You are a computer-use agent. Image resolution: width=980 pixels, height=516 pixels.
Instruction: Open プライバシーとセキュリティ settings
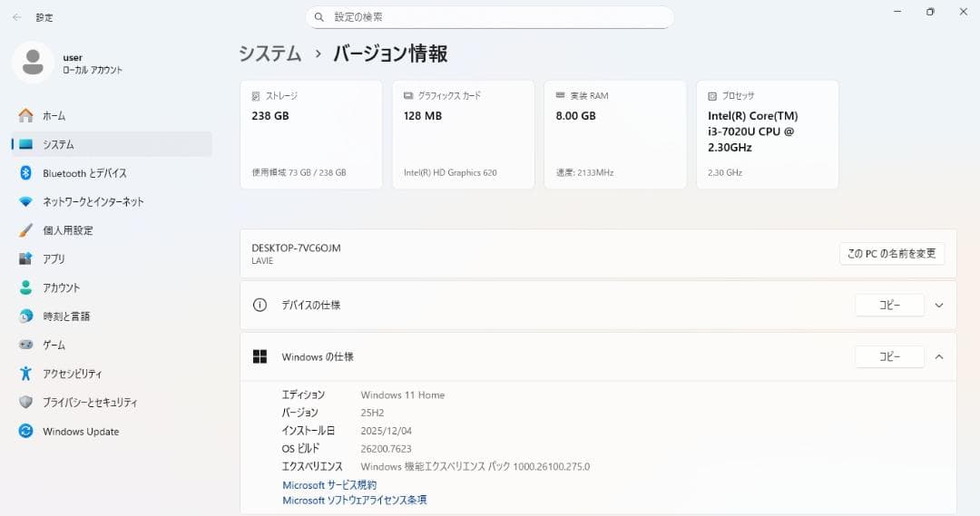pyautogui.click(x=112, y=403)
